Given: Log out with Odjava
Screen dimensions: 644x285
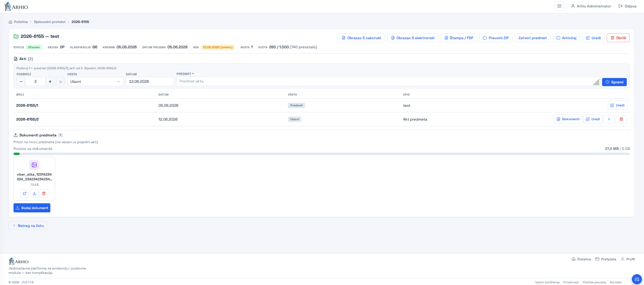Looking at the screenshot, I should [627, 6].
